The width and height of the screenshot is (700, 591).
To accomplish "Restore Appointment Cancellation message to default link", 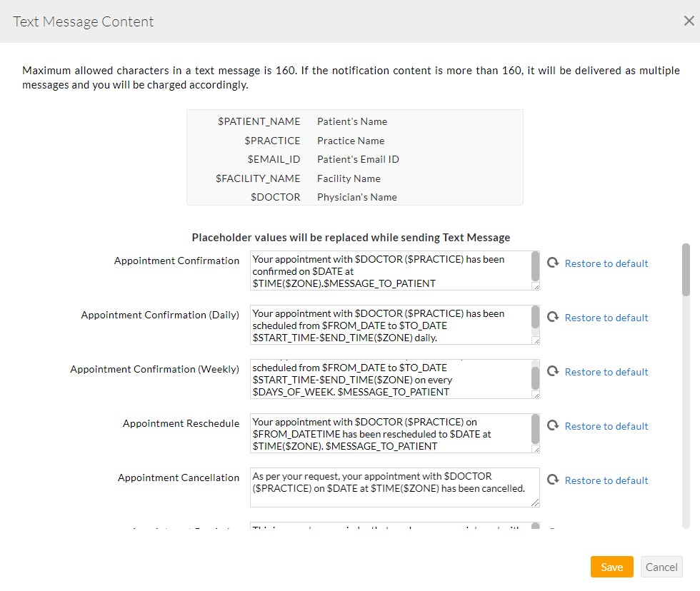I will (606, 480).
